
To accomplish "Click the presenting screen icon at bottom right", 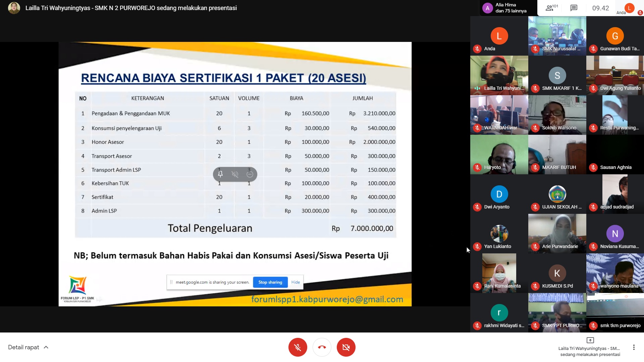I will pyautogui.click(x=590, y=340).
